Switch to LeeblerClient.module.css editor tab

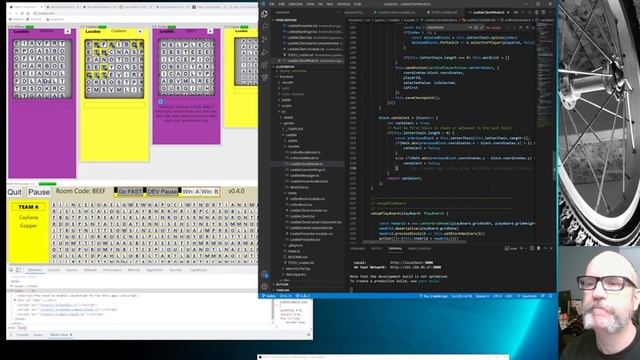[x=397, y=13]
